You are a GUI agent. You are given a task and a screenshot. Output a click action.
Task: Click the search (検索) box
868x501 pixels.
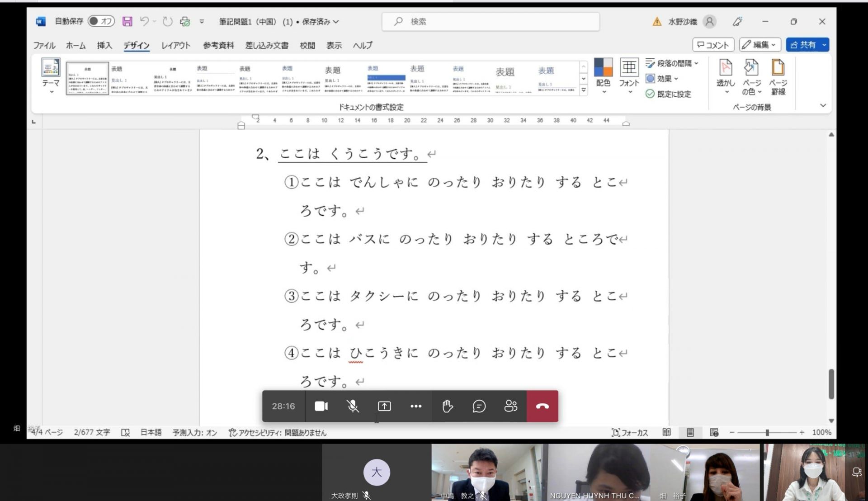491,21
